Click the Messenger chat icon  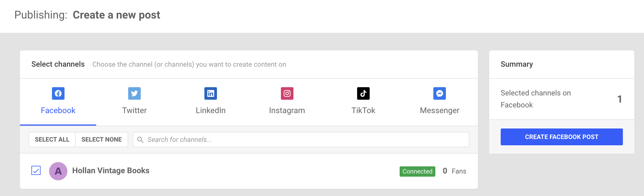pos(440,93)
